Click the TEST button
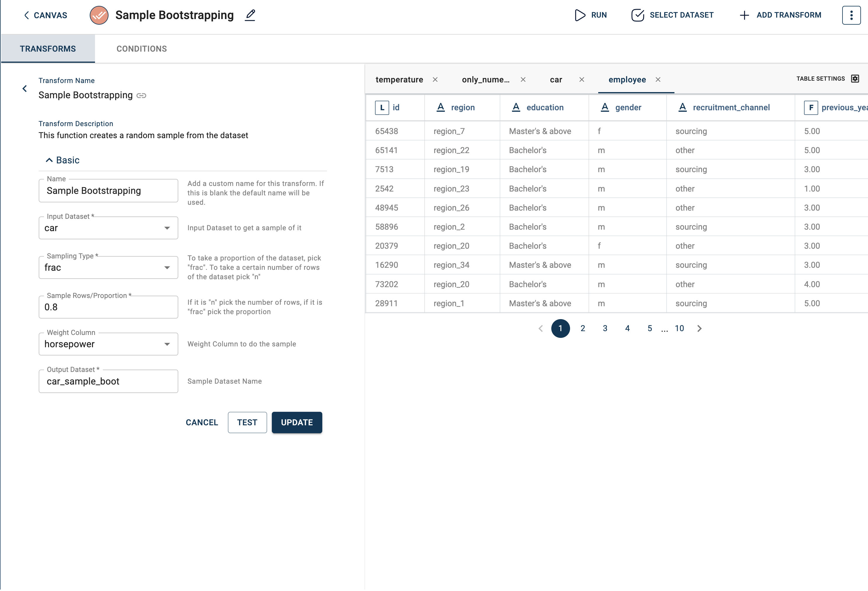 click(247, 422)
